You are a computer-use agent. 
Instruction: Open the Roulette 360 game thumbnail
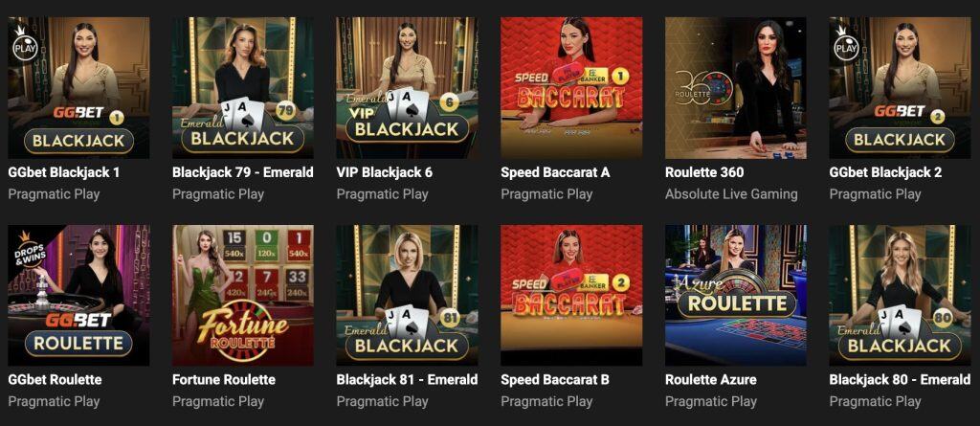(736, 87)
